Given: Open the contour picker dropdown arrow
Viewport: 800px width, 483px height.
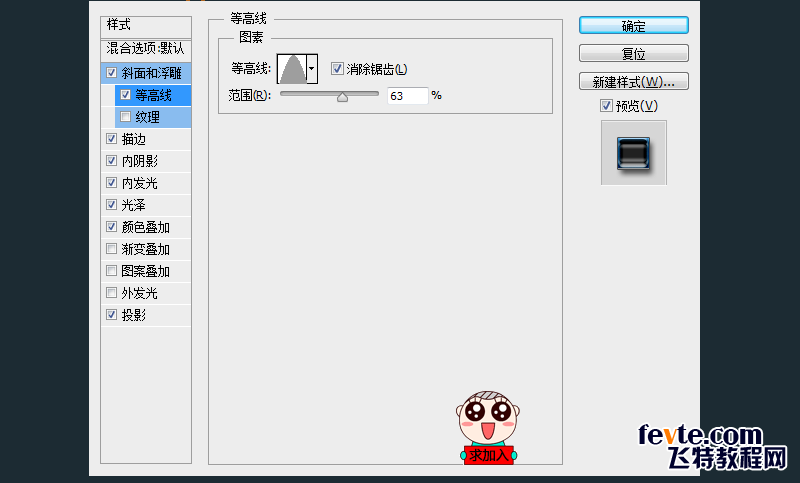Looking at the screenshot, I should point(312,69).
